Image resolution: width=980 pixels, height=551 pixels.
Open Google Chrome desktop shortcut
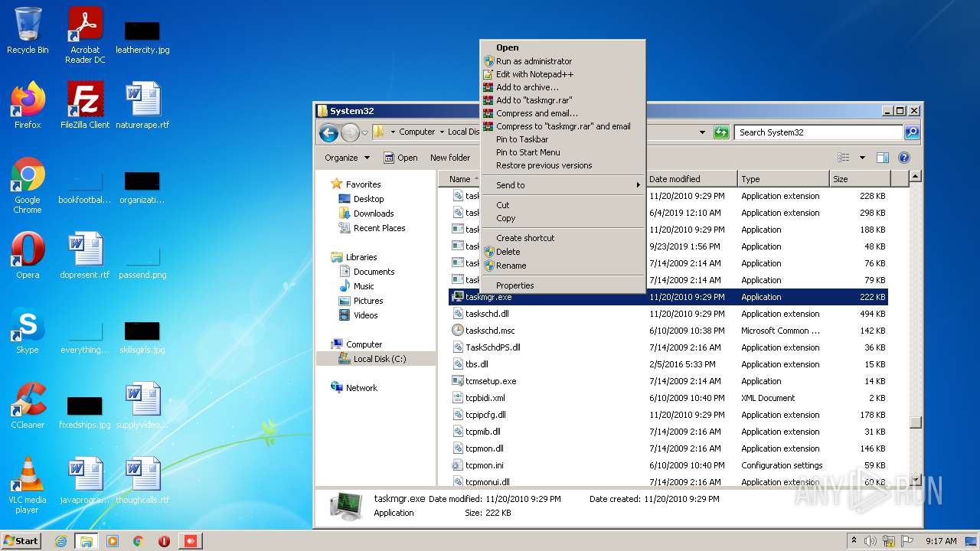point(28,185)
